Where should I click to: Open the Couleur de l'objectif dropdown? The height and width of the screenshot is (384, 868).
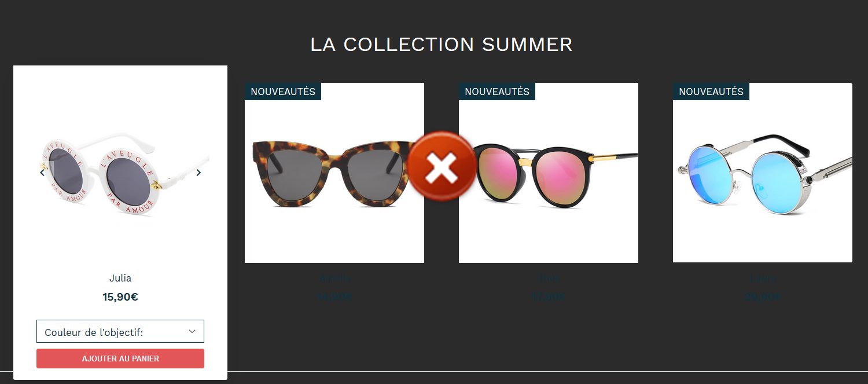120,331
